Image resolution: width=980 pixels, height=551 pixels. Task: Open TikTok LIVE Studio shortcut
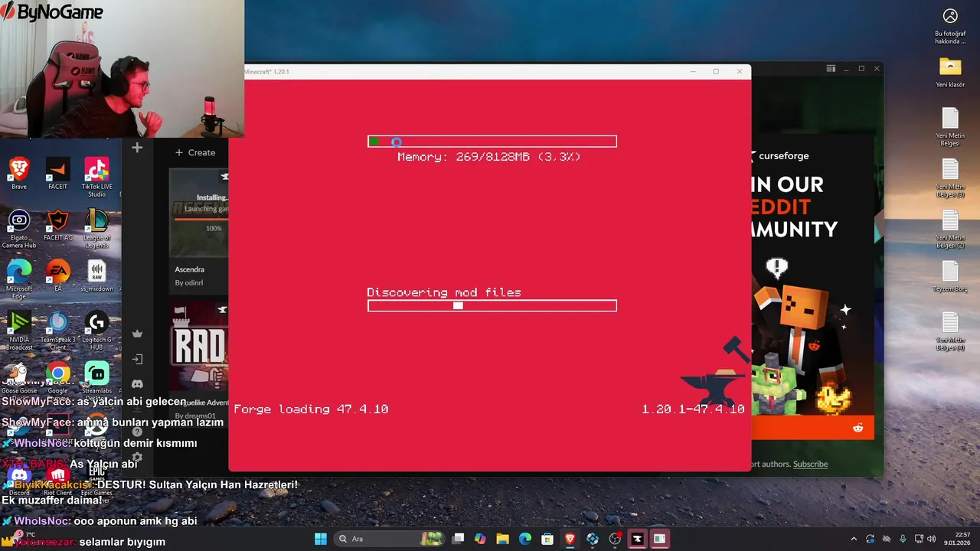tap(96, 176)
